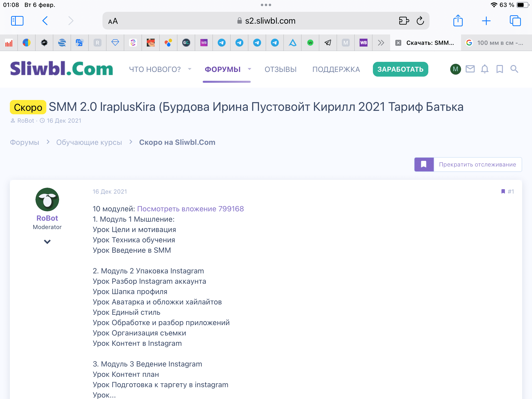Switch to the gray M tab
532x399 pixels.
[x=346, y=43]
